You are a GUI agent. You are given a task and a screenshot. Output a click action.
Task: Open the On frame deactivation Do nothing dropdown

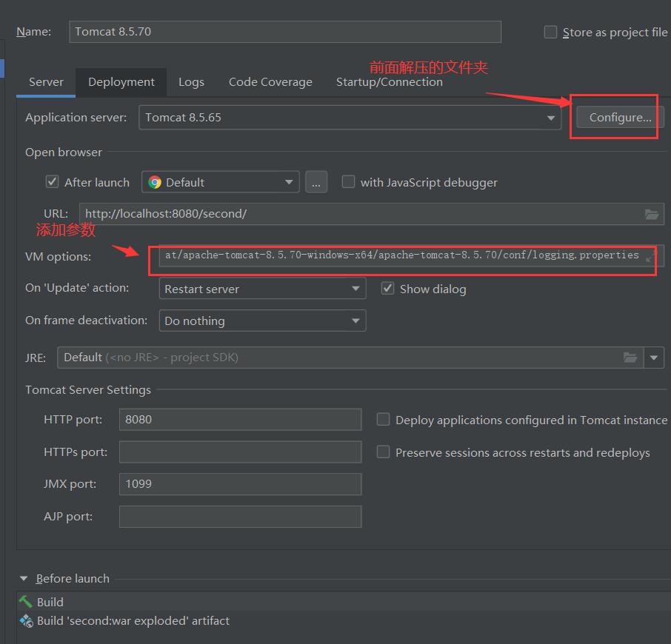click(x=262, y=321)
